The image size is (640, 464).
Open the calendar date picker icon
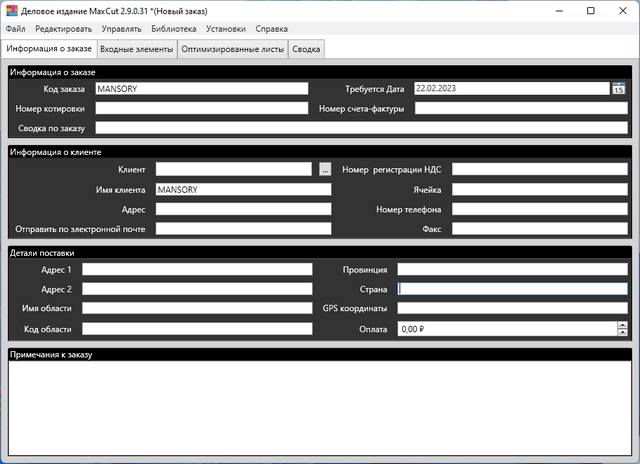(619, 89)
